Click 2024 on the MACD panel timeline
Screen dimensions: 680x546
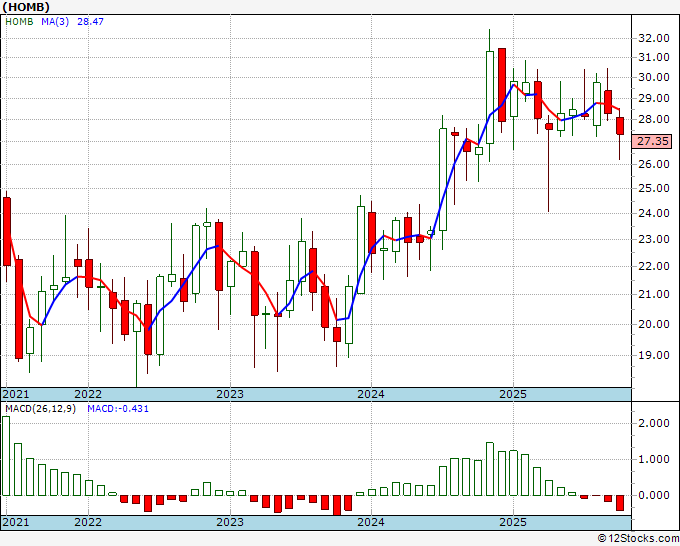coord(371,522)
